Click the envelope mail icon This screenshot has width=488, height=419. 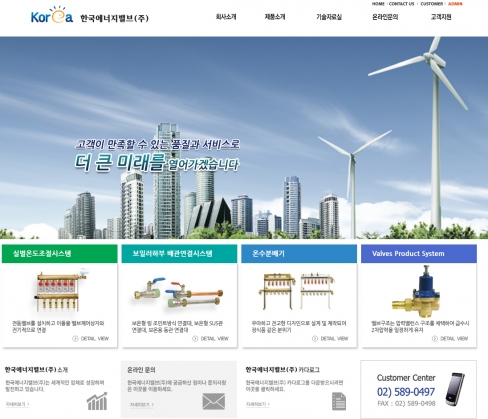pos(214,401)
